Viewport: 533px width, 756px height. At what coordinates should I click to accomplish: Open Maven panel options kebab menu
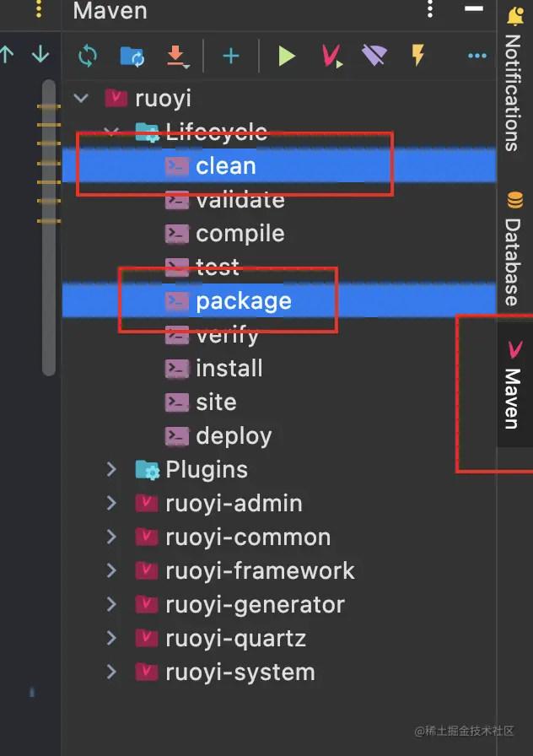pos(430,11)
